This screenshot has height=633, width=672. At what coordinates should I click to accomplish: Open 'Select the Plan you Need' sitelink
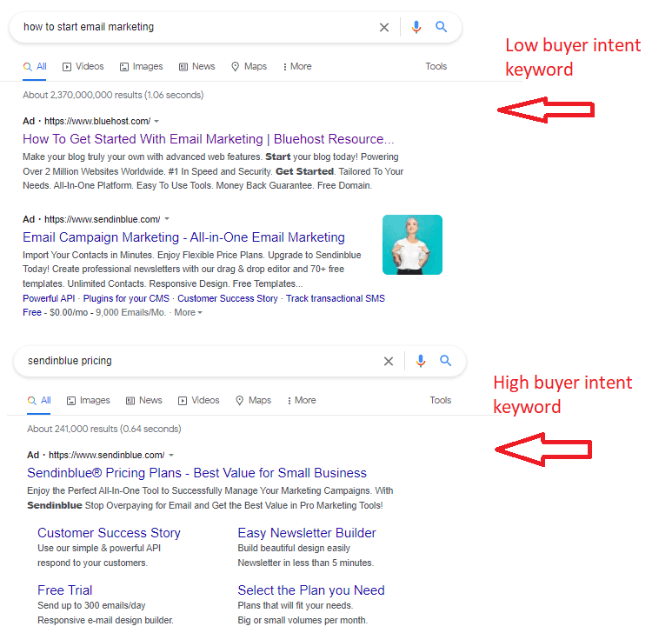tap(311, 590)
